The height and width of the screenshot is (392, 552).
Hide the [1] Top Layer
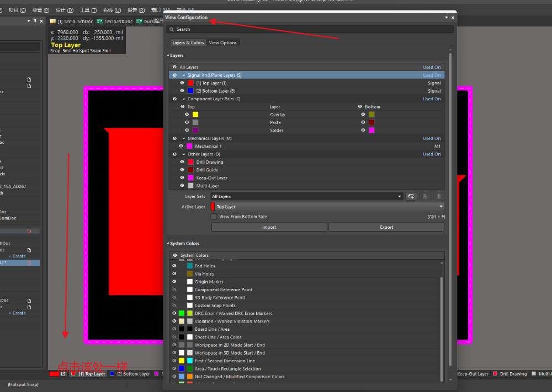click(182, 83)
